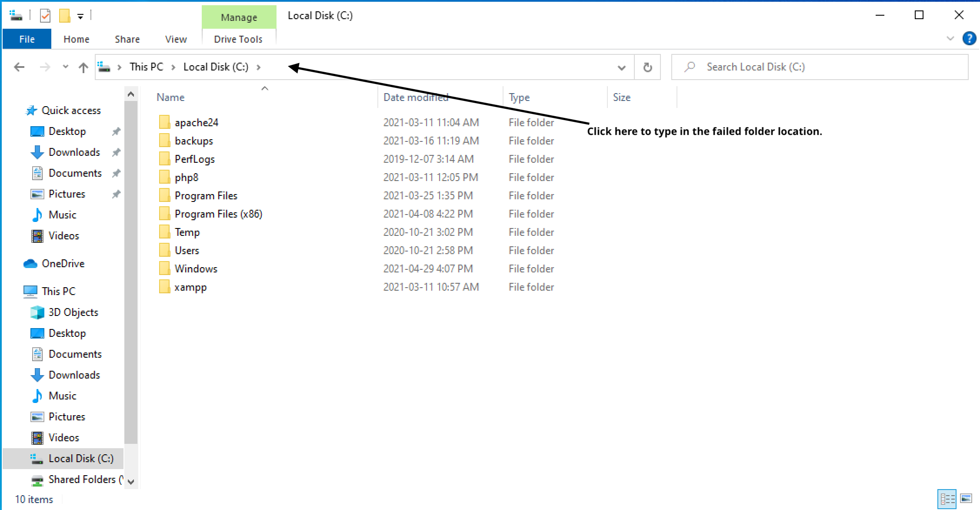This screenshot has height=510, width=980.
Task: Click navigation pane scroll down arrow
Action: 131,481
